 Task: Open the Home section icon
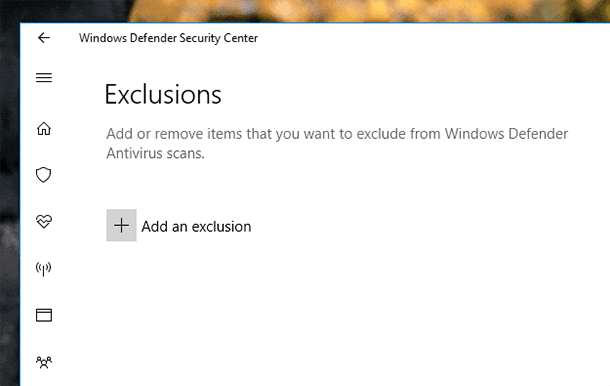(x=44, y=128)
